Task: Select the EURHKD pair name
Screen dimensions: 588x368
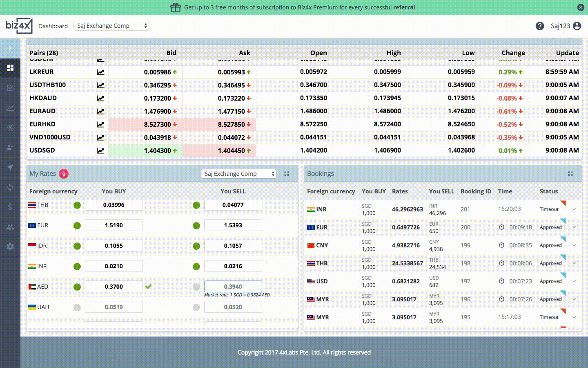Action: point(42,124)
